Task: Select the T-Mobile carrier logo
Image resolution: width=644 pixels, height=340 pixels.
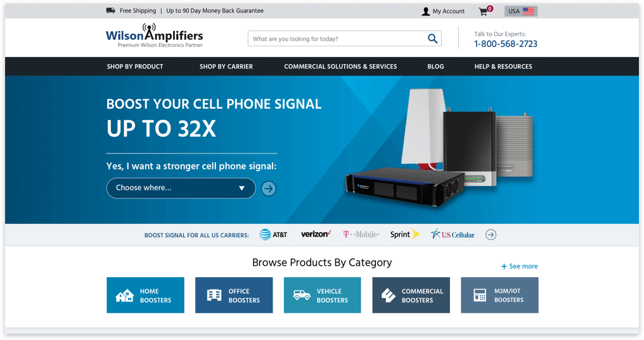Action: [361, 234]
